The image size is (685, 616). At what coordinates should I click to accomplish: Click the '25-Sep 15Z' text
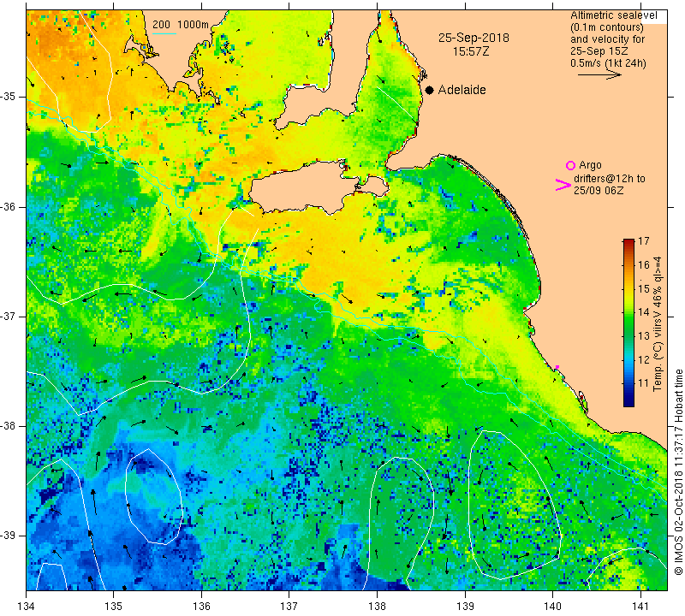(599, 51)
